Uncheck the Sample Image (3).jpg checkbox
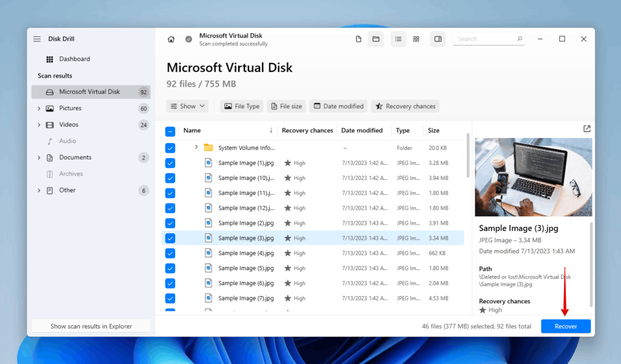The width and height of the screenshot is (621, 364). 170,238
